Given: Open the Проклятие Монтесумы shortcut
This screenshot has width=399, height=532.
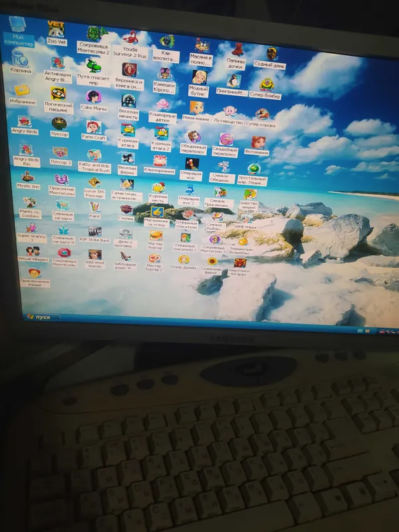Looking at the screenshot, I should [62, 186].
